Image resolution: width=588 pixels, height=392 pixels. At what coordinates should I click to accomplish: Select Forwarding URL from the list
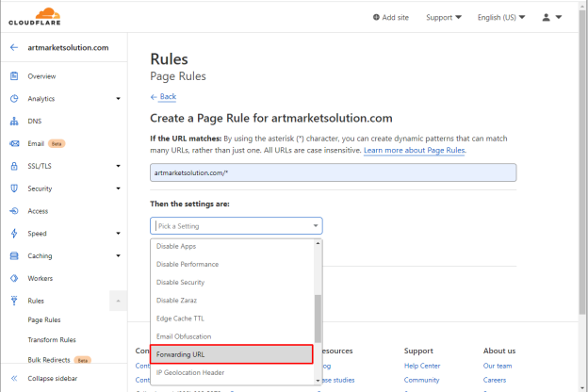point(232,354)
